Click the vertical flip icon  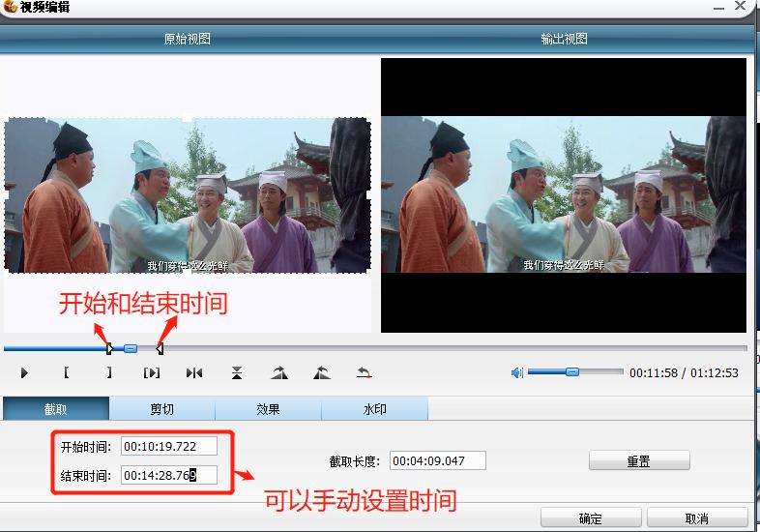(237, 373)
